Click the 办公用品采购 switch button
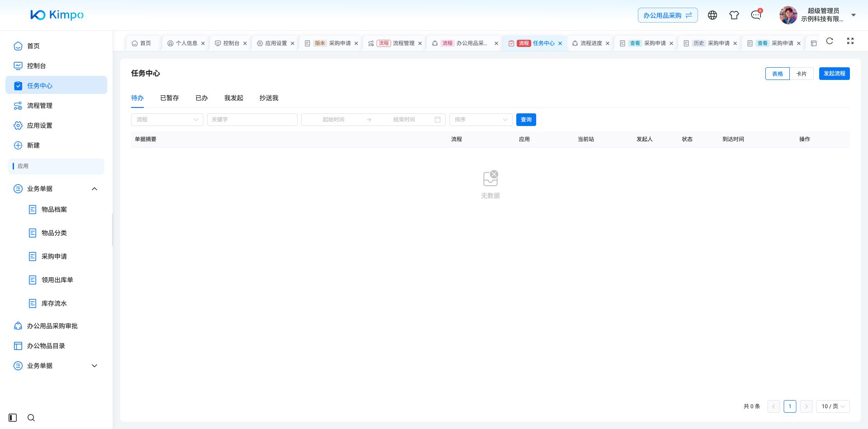This screenshot has height=429, width=868. point(668,15)
